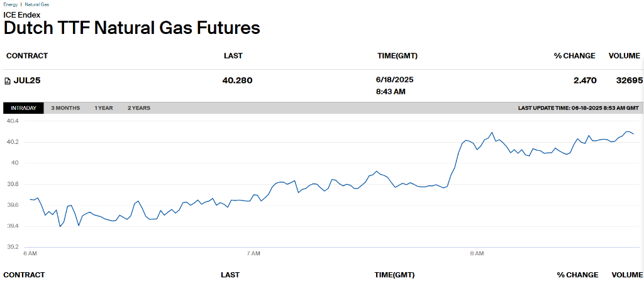Click the 39.2 price axis label
644x281 pixels.
pyautogui.click(x=13, y=247)
